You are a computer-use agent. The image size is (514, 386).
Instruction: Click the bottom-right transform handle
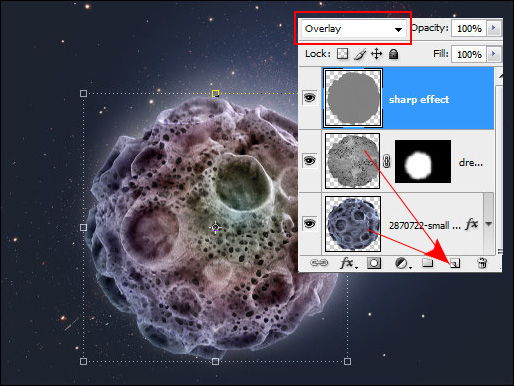[347, 361]
